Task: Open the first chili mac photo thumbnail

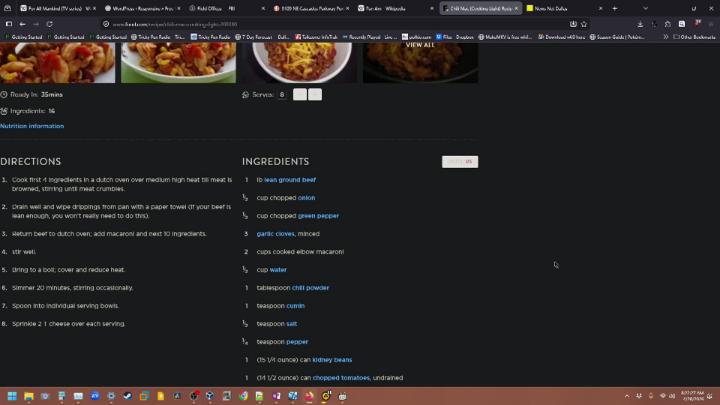Action: tap(57, 62)
